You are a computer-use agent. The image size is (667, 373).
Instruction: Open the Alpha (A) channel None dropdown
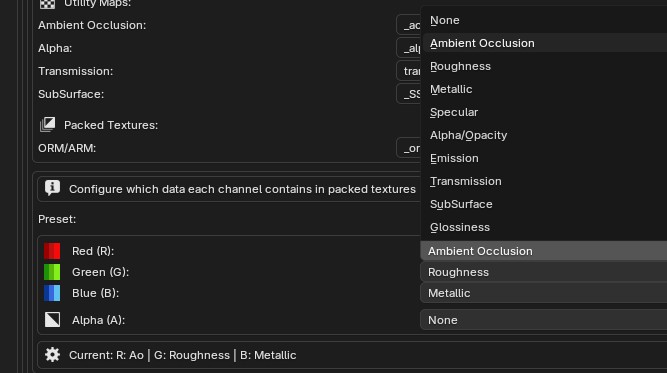click(544, 320)
